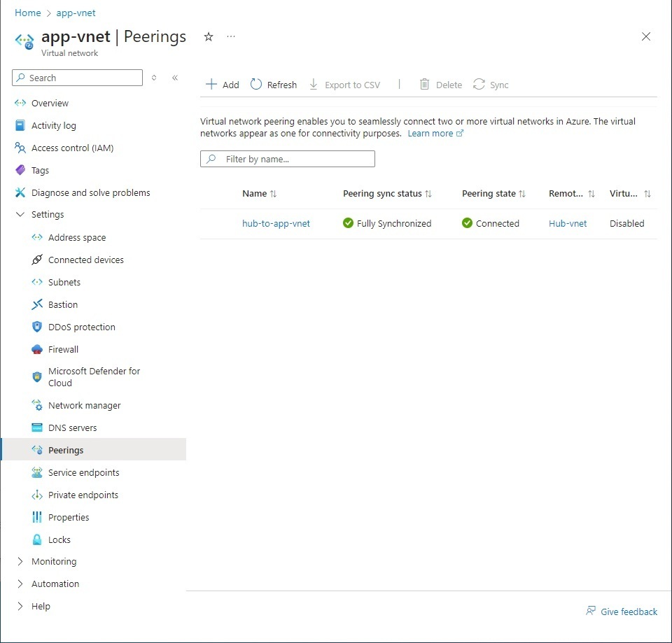Click the Filter by name field
Image resolution: width=672 pixels, height=643 pixels.
[x=288, y=159]
